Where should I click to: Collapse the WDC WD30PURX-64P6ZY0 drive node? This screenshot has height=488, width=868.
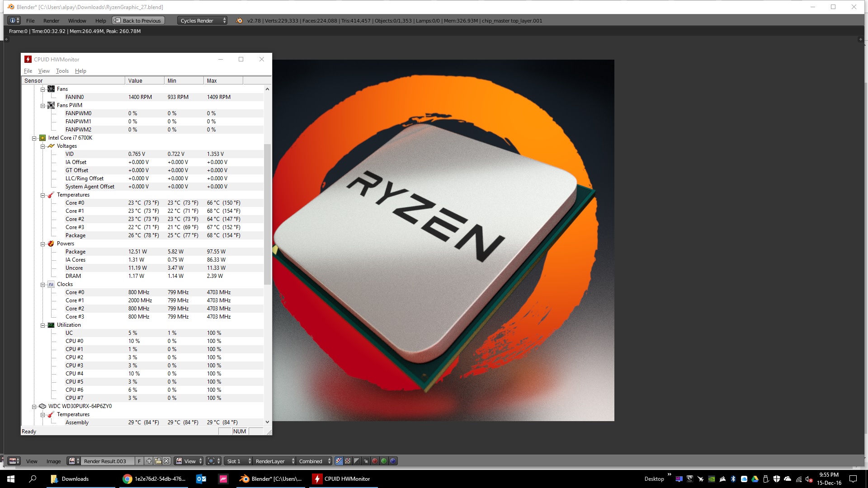coord(34,407)
